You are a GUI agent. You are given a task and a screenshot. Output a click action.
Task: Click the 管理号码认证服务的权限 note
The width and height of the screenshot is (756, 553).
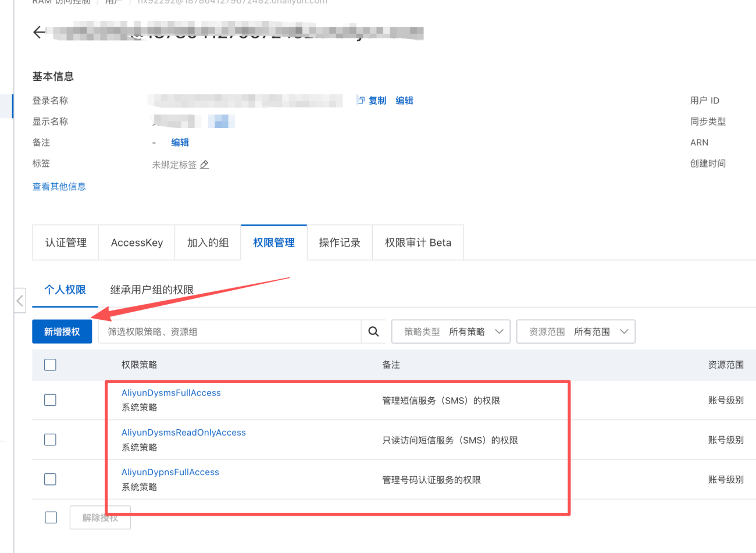coord(432,480)
